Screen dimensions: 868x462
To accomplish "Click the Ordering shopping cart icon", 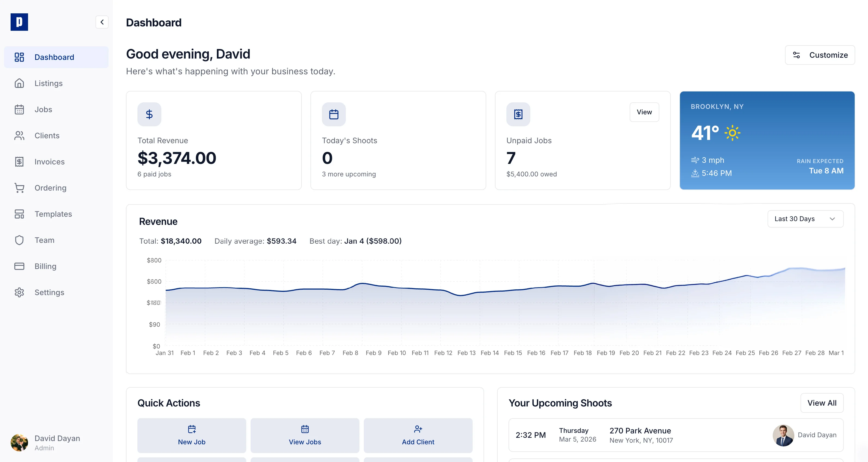I will coord(19,188).
